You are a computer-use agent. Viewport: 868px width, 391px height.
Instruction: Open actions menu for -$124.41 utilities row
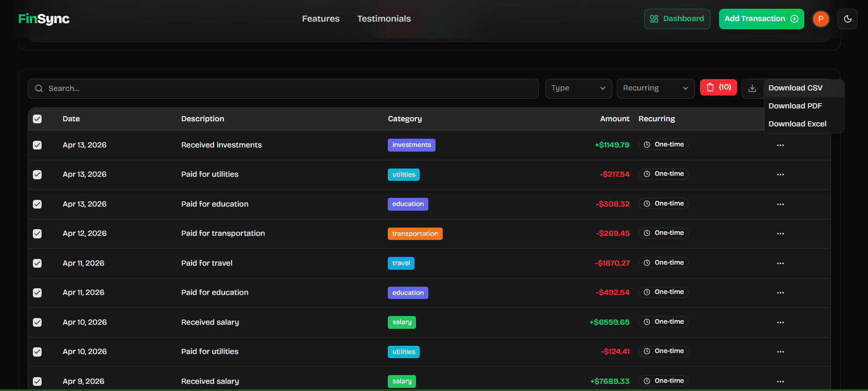(x=780, y=352)
